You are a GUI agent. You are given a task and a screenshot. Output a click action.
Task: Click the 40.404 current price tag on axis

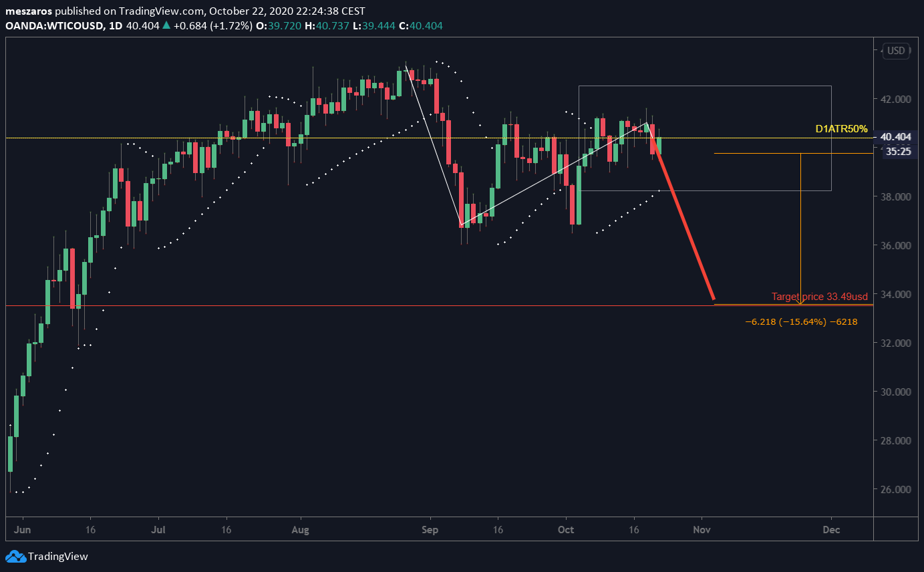[x=896, y=138]
